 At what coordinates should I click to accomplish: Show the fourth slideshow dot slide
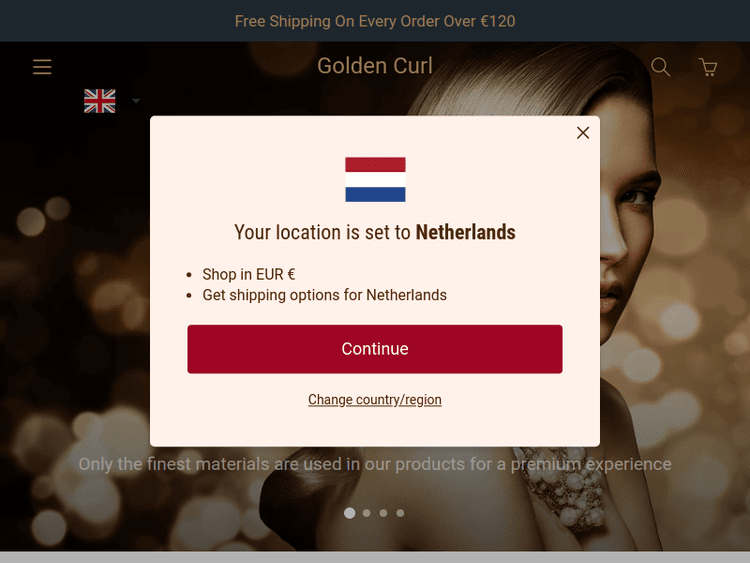tap(400, 513)
